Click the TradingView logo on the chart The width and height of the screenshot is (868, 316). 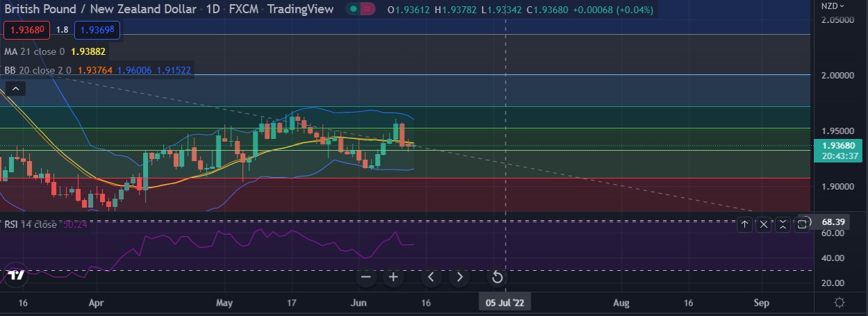[x=16, y=274]
